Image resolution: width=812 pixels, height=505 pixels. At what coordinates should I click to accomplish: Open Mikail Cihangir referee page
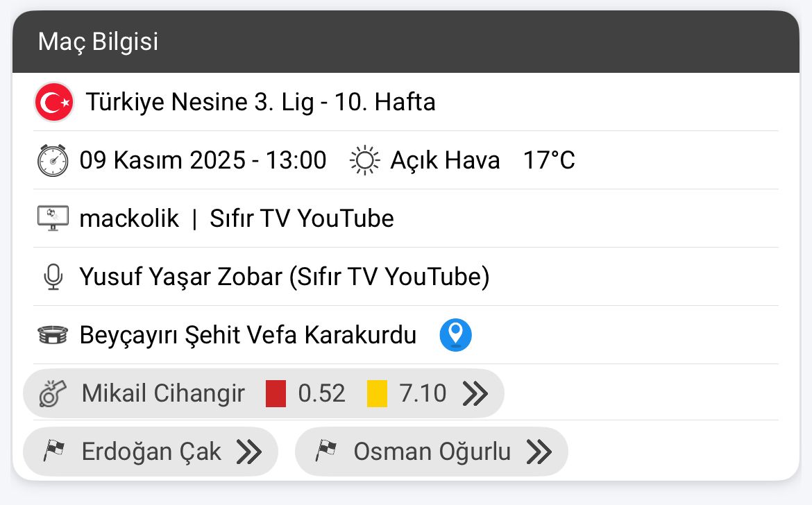[163, 394]
